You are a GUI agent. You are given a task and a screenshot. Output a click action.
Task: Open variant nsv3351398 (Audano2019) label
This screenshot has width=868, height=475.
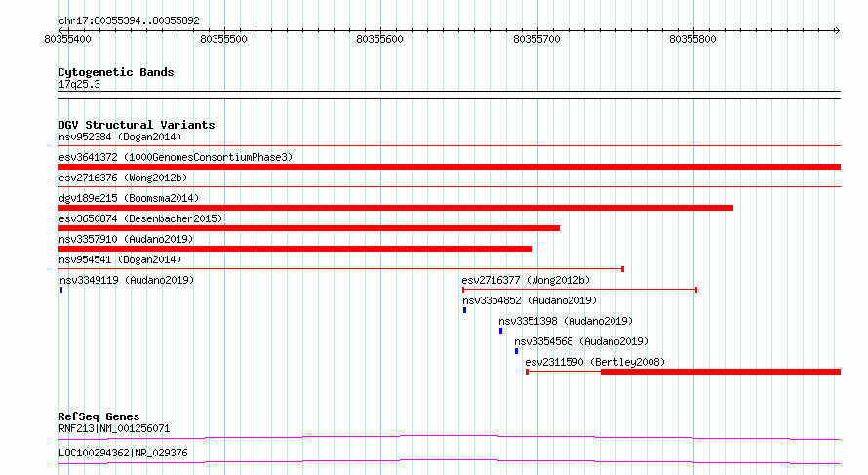(x=566, y=321)
